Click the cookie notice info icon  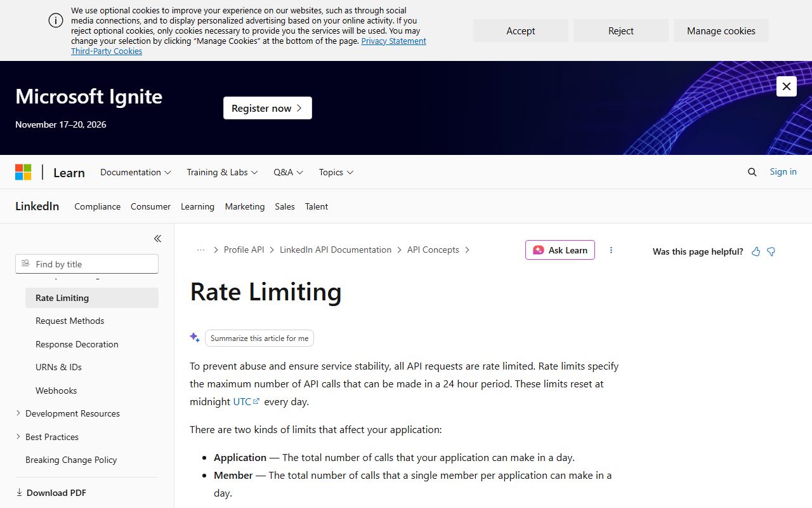click(x=56, y=20)
